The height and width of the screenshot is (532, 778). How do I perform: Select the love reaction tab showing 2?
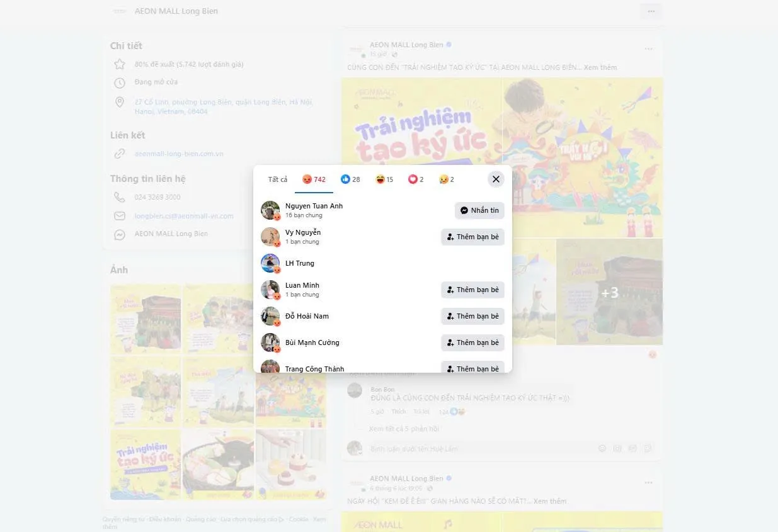(x=416, y=179)
